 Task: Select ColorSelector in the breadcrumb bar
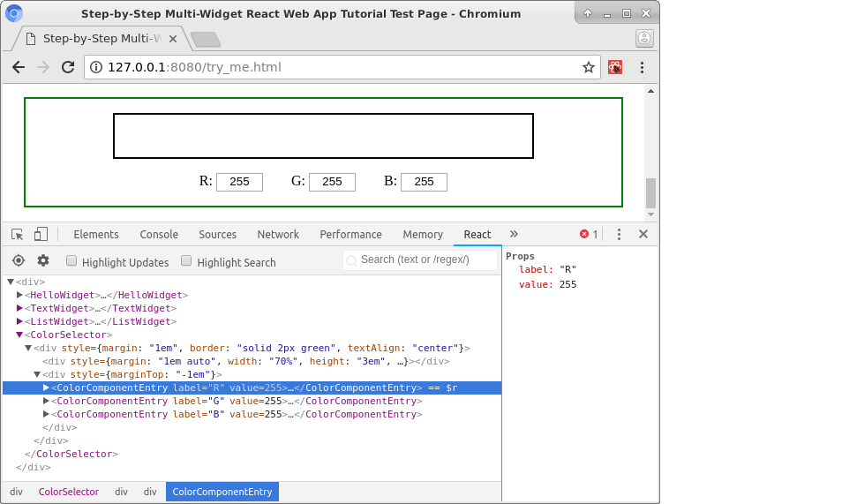[68, 492]
